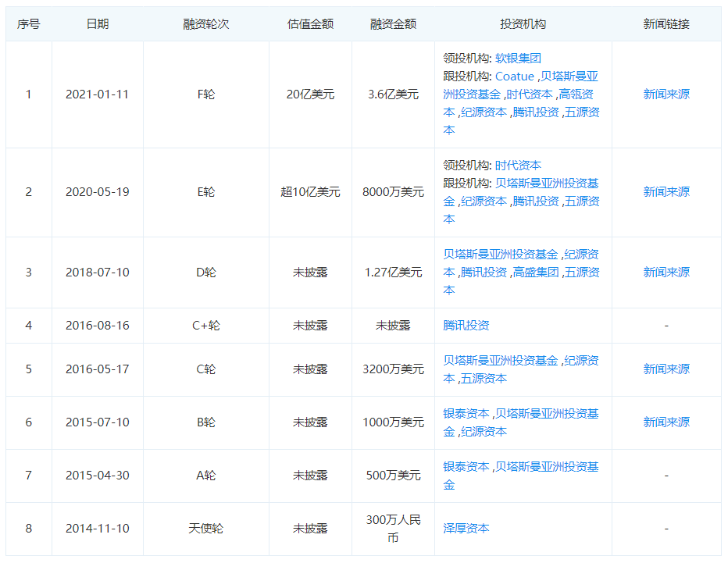Open 纪源资本 link in the B轮 row

(x=484, y=432)
